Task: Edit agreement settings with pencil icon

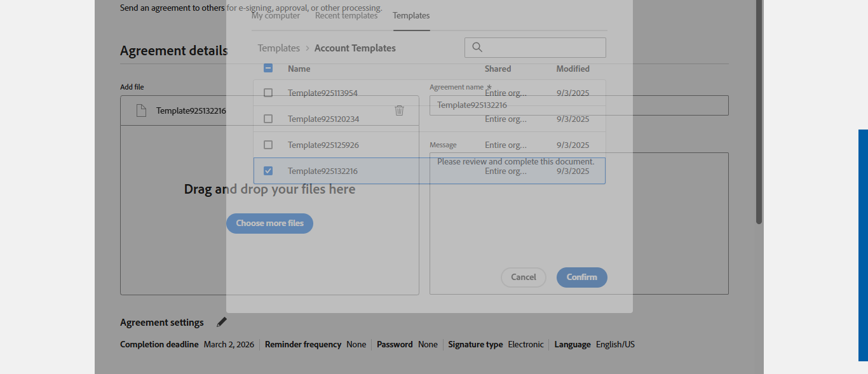Action: (221, 322)
